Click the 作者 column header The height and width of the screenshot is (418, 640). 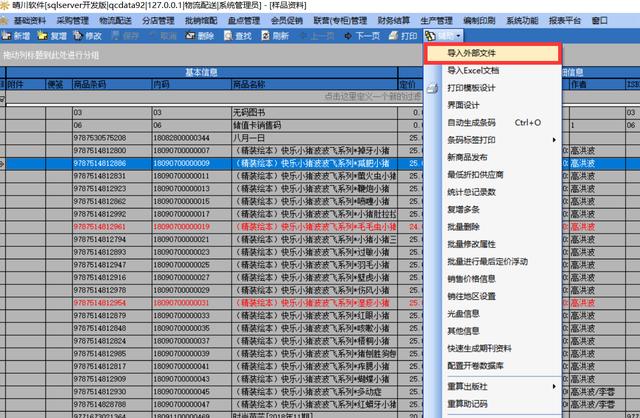(x=597, y=84)
